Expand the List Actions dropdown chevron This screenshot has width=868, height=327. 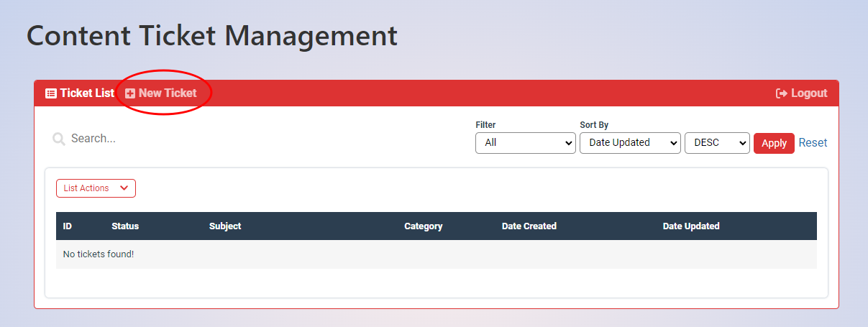pos(124,188)
